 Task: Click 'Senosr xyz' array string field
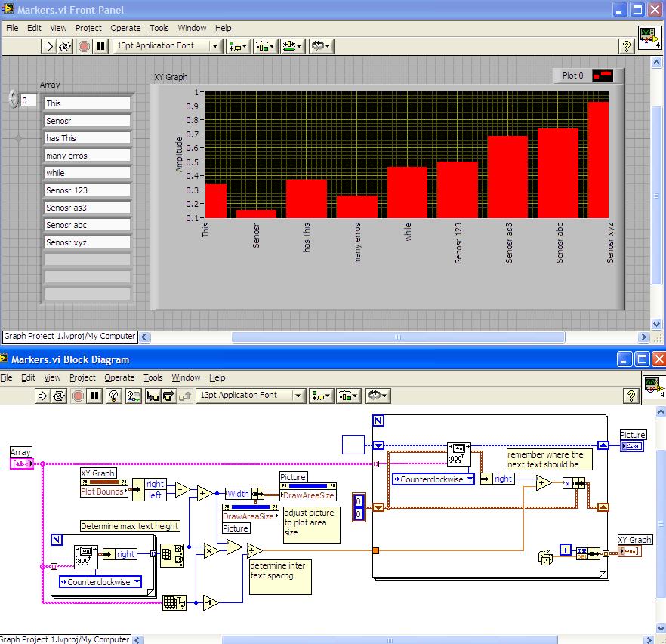(x=87, y=242)
